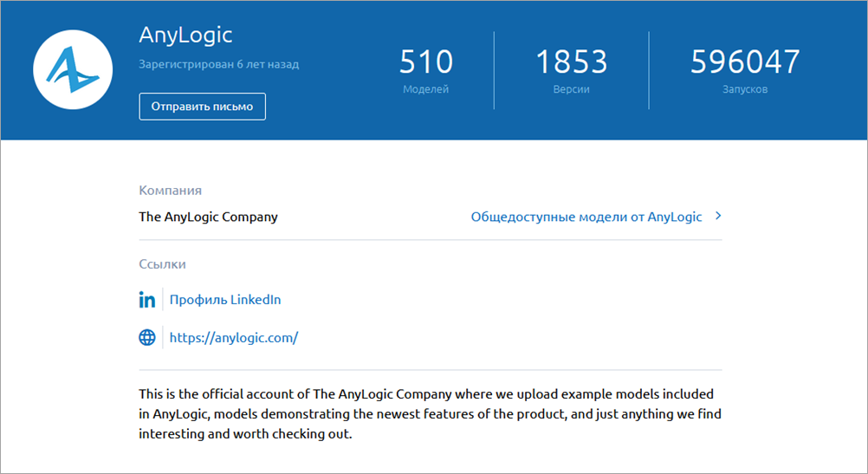This screenshot has height=474, width=868.
Task: Click chevron next to Общедоступные модели
Action: (718, 216)
